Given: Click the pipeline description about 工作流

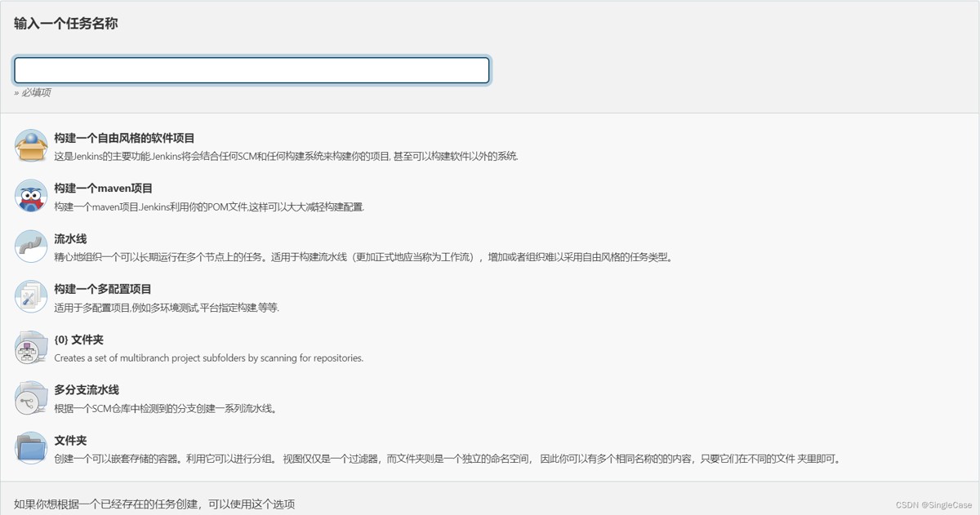Looking at the screenshot, I should 363,257.
